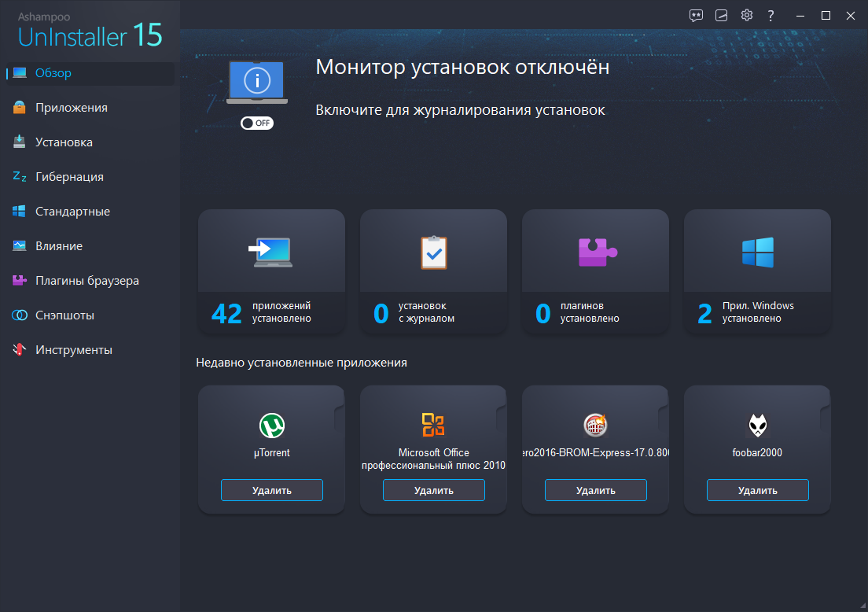This screenshot has height=612, width=868.
Task: Click Удалить under Nero BROM-Express
Action: (x=596, y=490)
